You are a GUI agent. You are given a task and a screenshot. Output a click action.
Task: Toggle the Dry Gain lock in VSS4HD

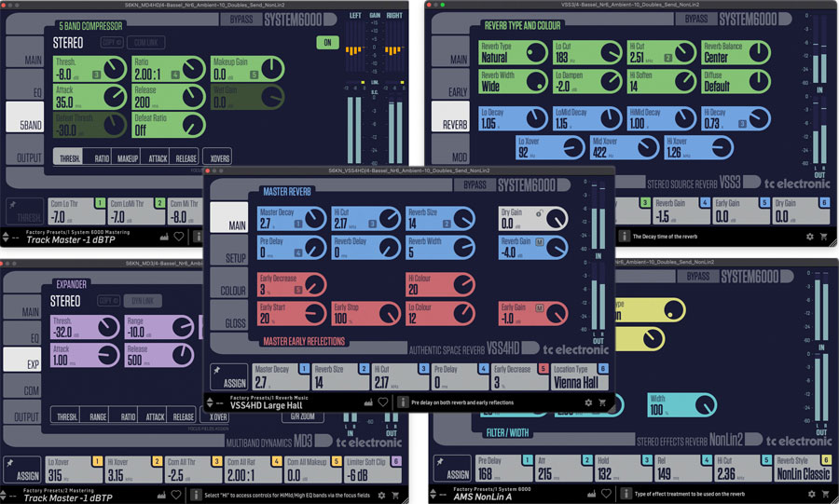pyautogui.click(x=540, y=213)
